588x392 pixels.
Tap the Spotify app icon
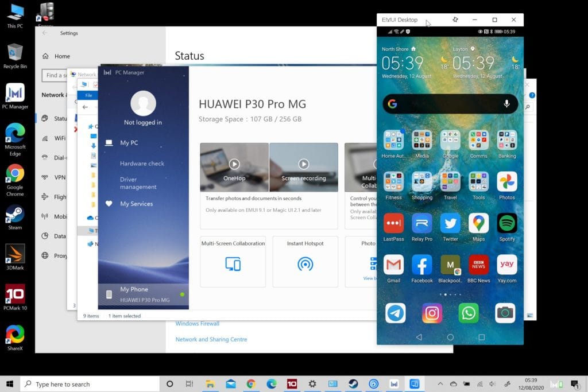pyautogui.click(x=506, y=223)
